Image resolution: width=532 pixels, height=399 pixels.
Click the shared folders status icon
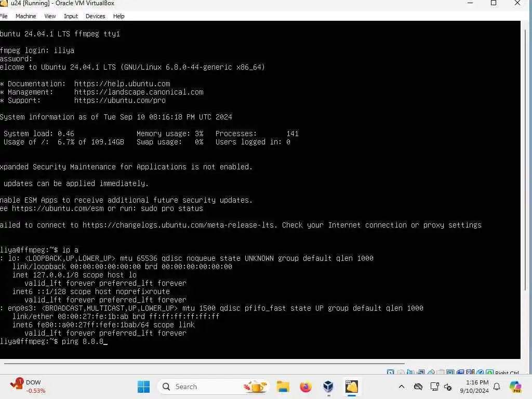(x=441, y=372)
